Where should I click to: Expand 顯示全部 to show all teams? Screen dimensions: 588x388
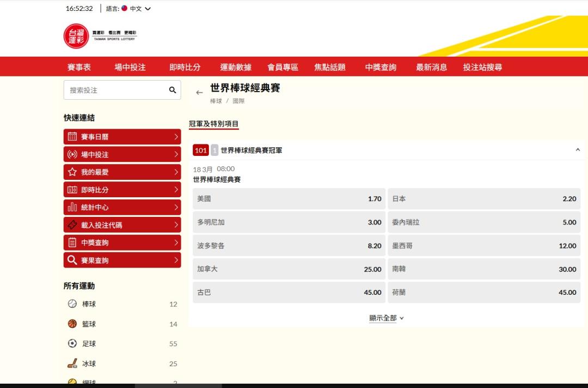[387, 318]
